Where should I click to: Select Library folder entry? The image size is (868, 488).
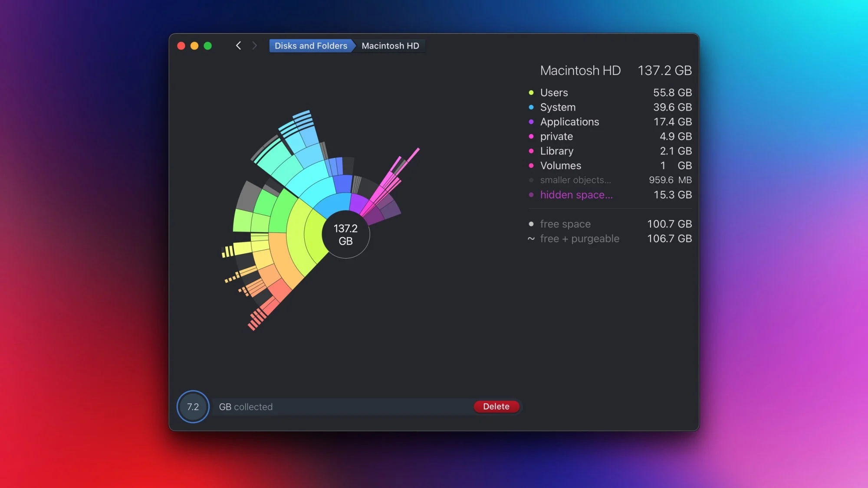click(x=557, y=151)
